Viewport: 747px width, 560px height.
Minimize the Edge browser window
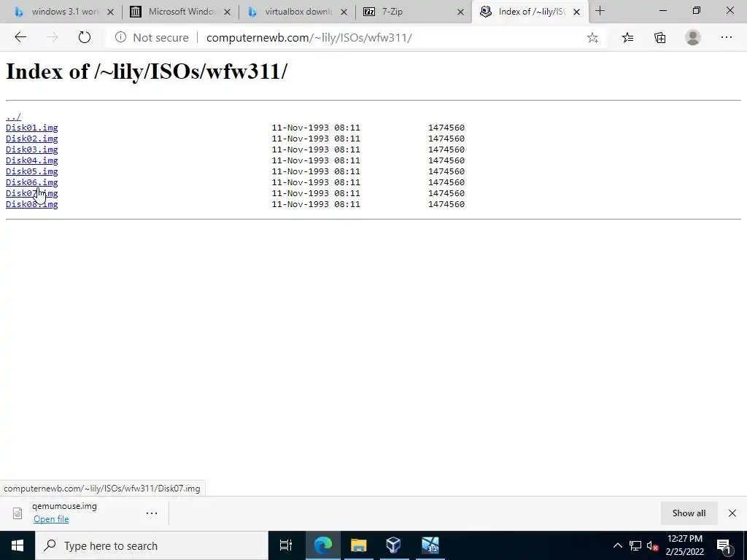pos(662,10)
